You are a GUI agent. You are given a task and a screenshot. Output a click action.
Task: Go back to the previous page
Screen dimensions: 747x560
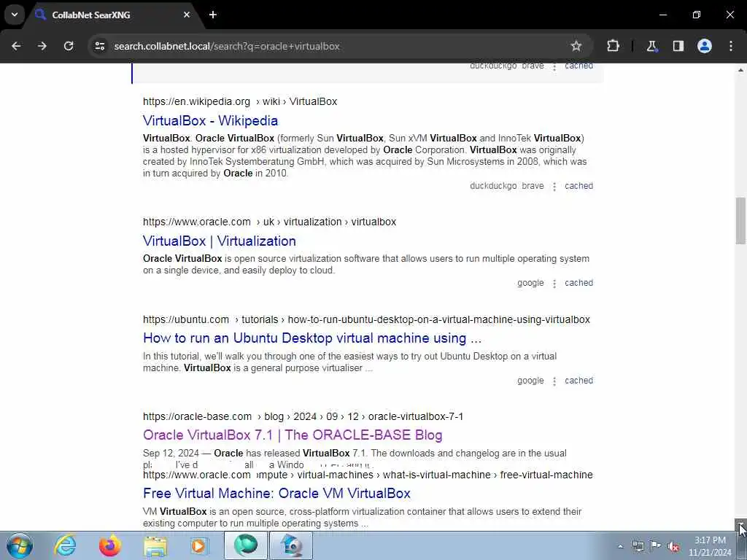(16, 46)
